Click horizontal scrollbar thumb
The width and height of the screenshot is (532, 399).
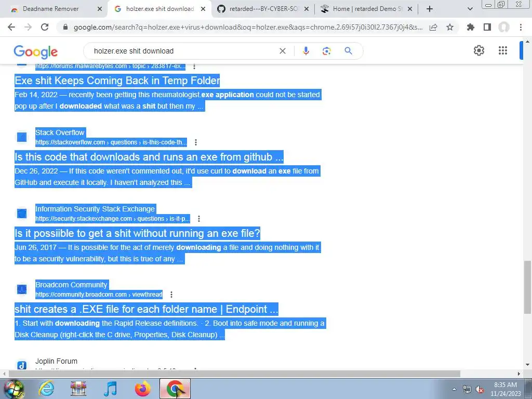[x=234, y=374]
